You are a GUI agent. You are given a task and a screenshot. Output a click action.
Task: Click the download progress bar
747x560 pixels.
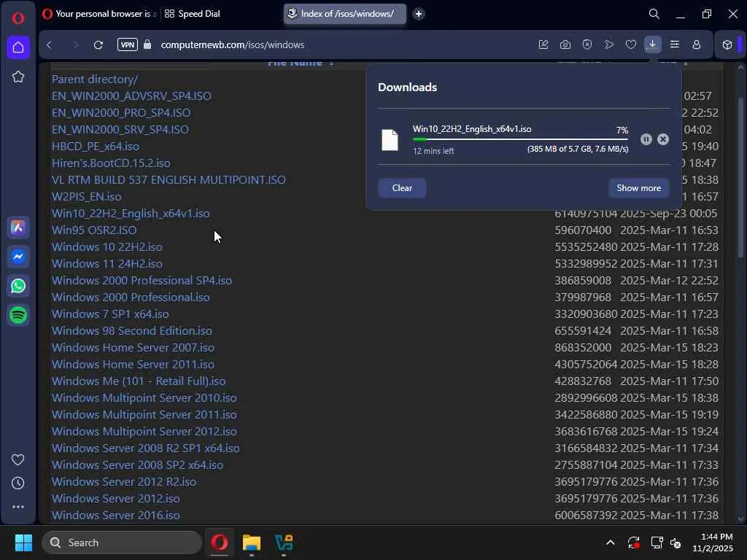[520, 139]
